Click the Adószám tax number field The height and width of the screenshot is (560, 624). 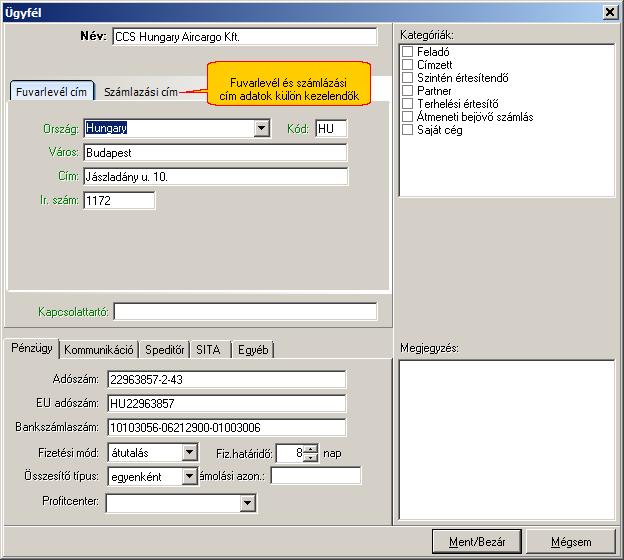(226, 380)
